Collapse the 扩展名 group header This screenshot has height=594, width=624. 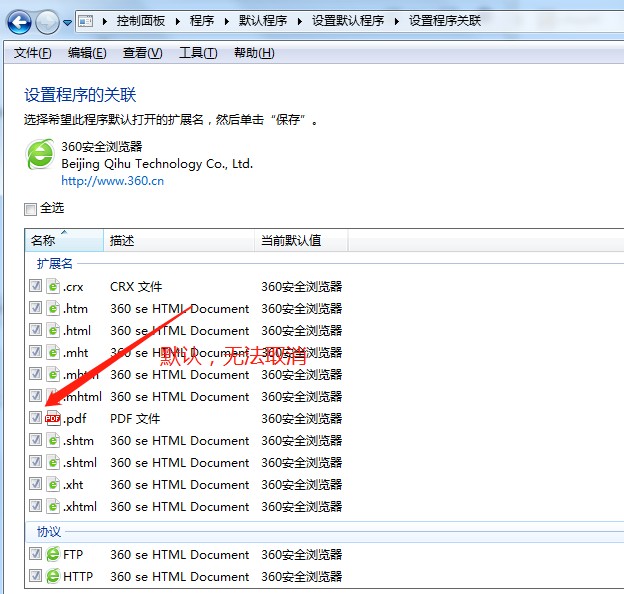pos(55,263)
